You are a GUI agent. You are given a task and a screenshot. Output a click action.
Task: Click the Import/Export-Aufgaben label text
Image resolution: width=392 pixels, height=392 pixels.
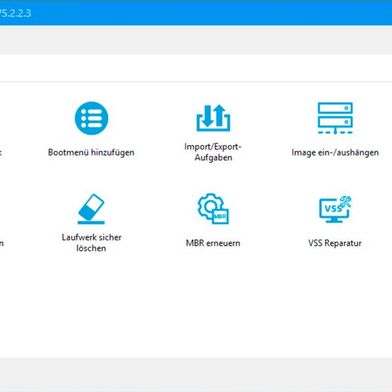coord(213,152)
